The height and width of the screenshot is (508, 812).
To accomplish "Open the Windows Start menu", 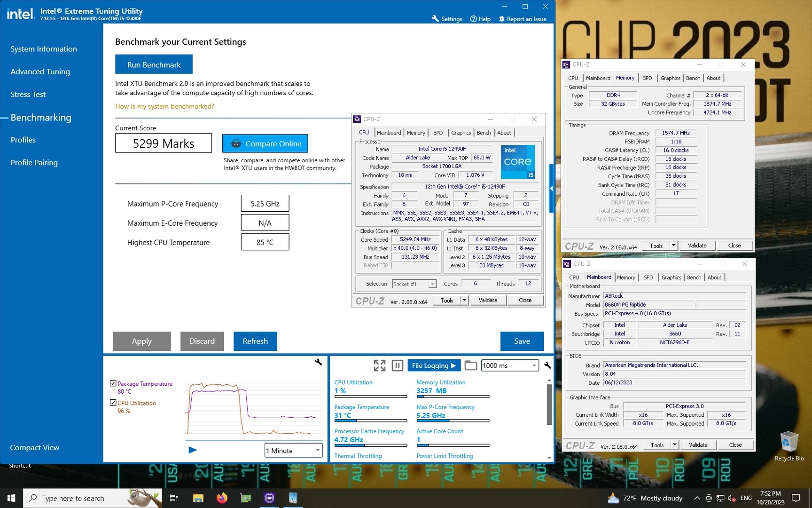I will pos(11,498).
